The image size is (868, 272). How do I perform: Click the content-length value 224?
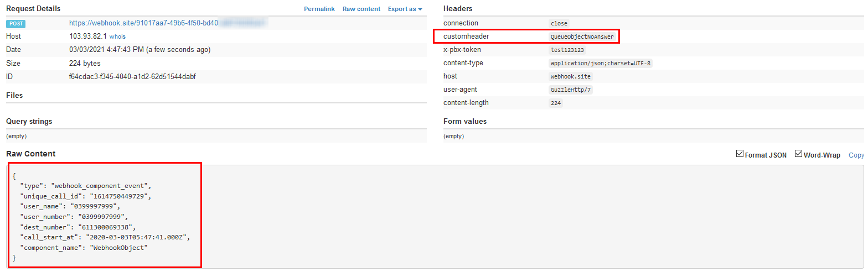click(x=556, y=103)
